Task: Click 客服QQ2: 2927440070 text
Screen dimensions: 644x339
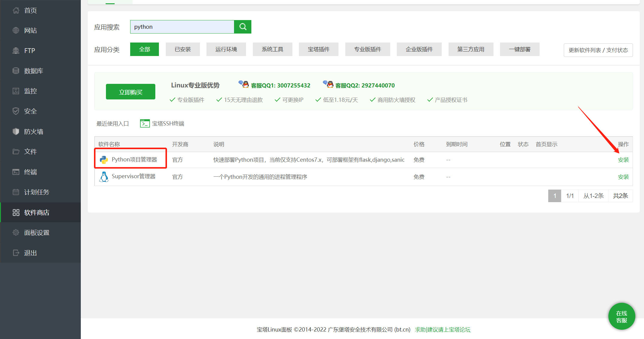Action: click(x=365, y=85)
